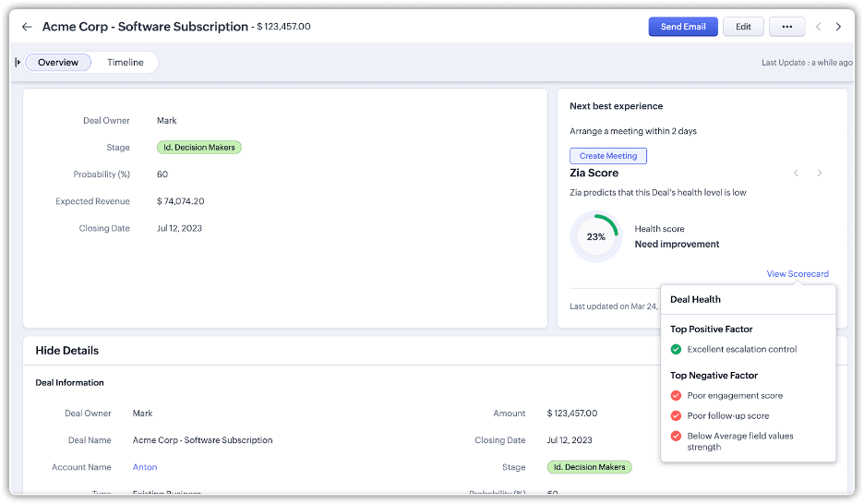Click red icon beside Below Average field values
This screenshot has width=864, height=504.
676,436
